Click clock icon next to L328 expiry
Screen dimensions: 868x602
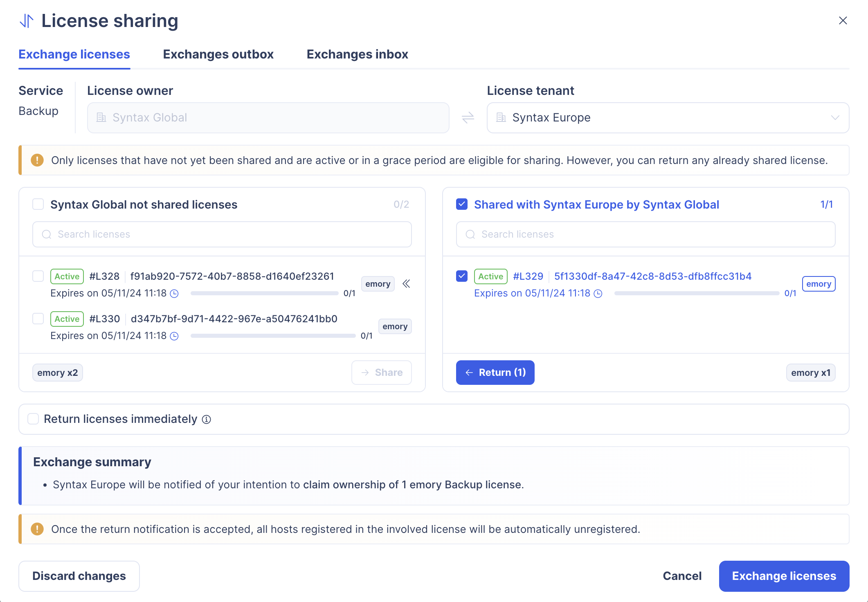coord(174,294)
